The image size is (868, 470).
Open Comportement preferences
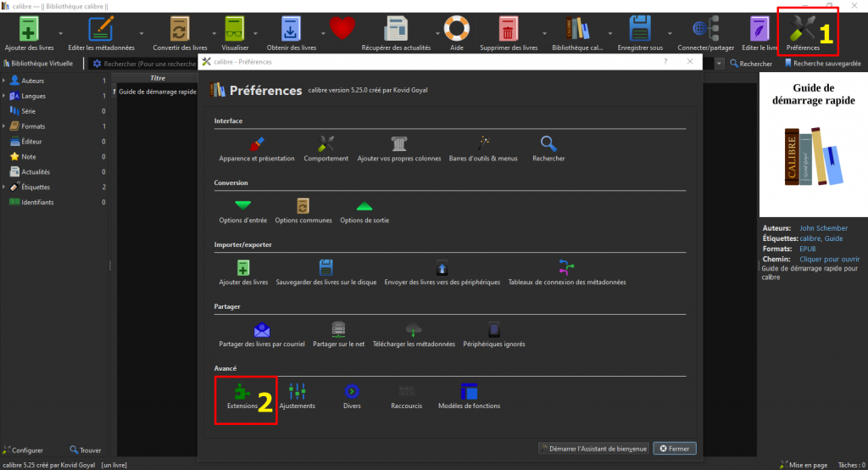click(x=325, y=148)
